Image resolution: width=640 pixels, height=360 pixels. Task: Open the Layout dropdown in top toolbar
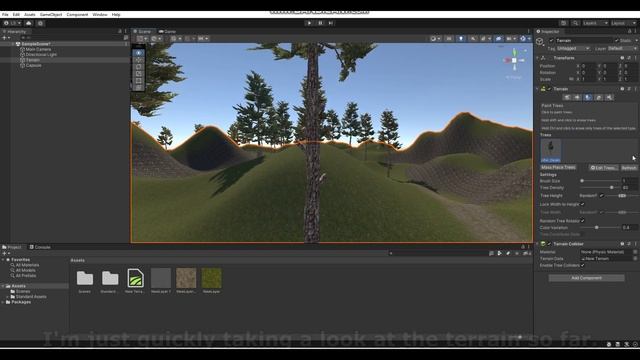(x=624, y=23)
